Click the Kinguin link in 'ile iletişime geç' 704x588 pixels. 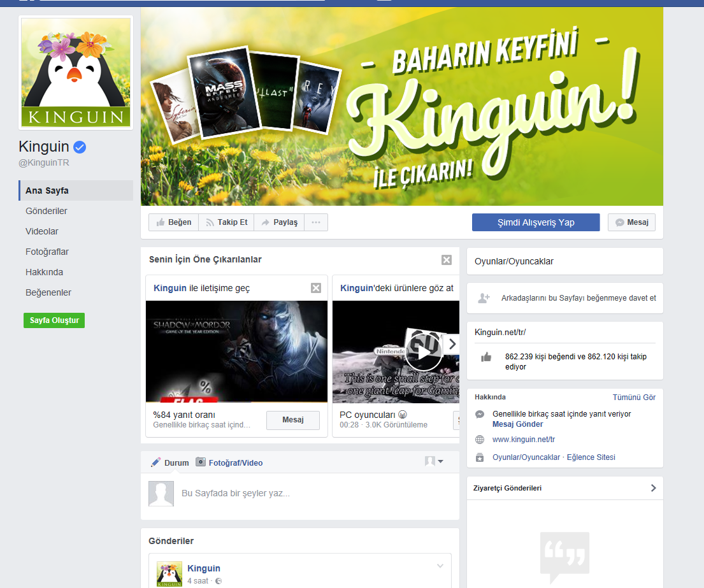169,288
